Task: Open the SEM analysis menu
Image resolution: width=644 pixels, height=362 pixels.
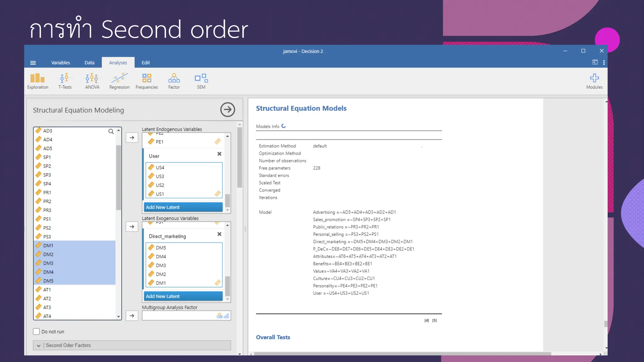Action: coord(201,81)
